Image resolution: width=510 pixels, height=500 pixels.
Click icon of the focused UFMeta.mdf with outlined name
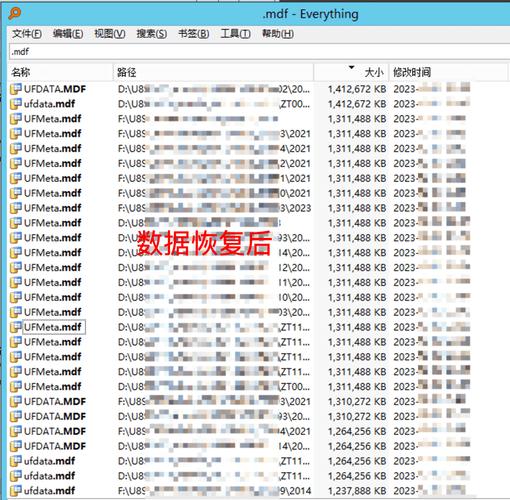click(16, 327)
